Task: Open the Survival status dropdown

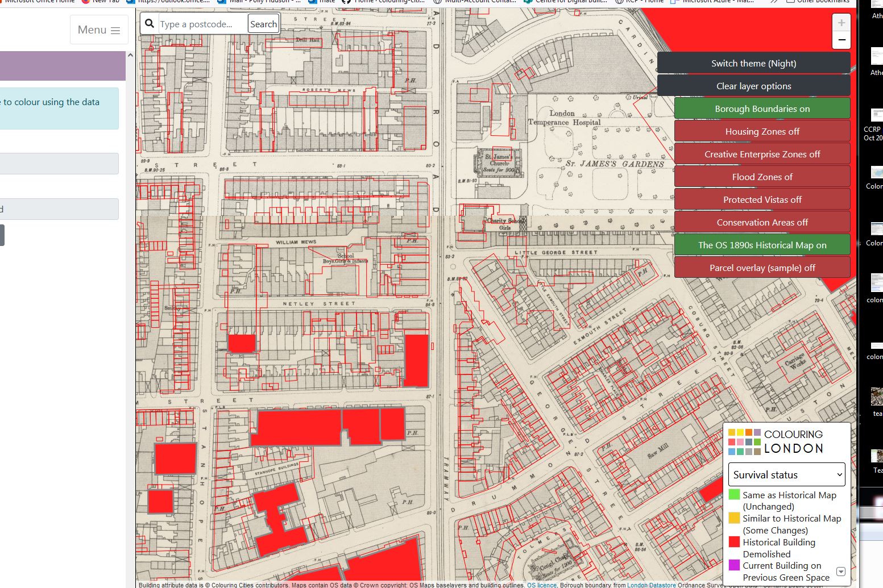Action: pos(786,474)
